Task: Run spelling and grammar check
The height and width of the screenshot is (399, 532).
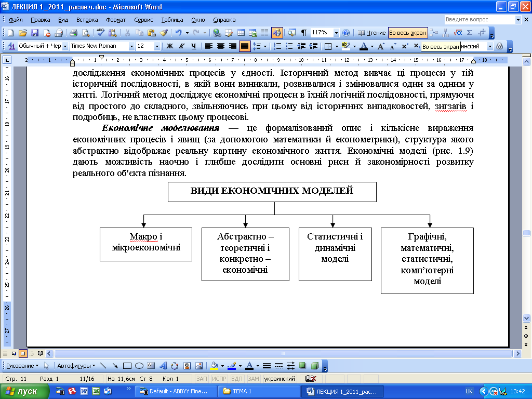Action: pyautogui.click(x=100, y=33)
